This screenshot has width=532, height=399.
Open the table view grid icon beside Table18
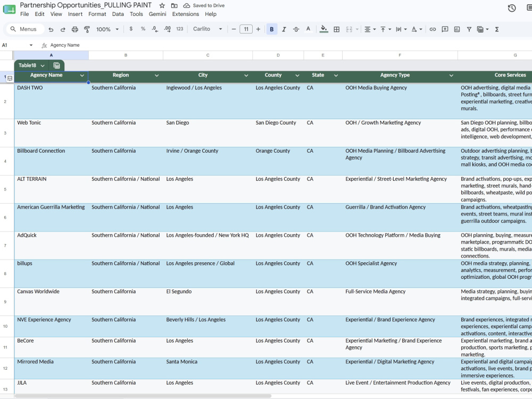pyautogui.click(x=57, y=65)
